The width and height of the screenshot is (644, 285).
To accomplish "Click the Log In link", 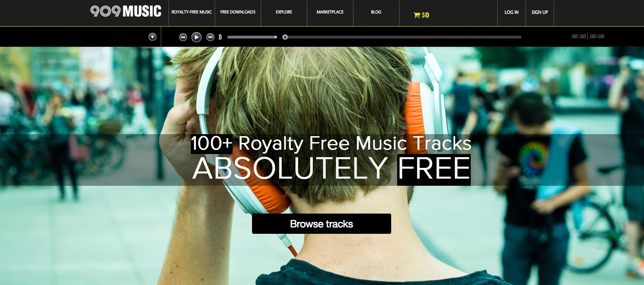I will [512, 12].
